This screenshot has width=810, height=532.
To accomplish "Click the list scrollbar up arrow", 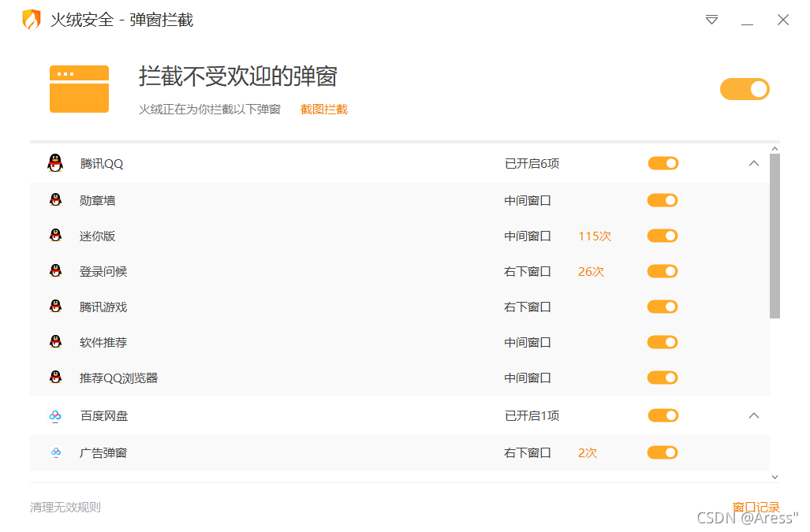I will pyautogui.click(x=775, y=149).
